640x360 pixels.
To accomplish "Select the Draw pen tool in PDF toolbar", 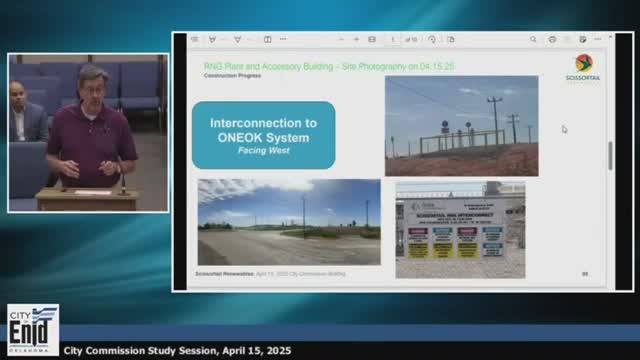I will (212, 39).
